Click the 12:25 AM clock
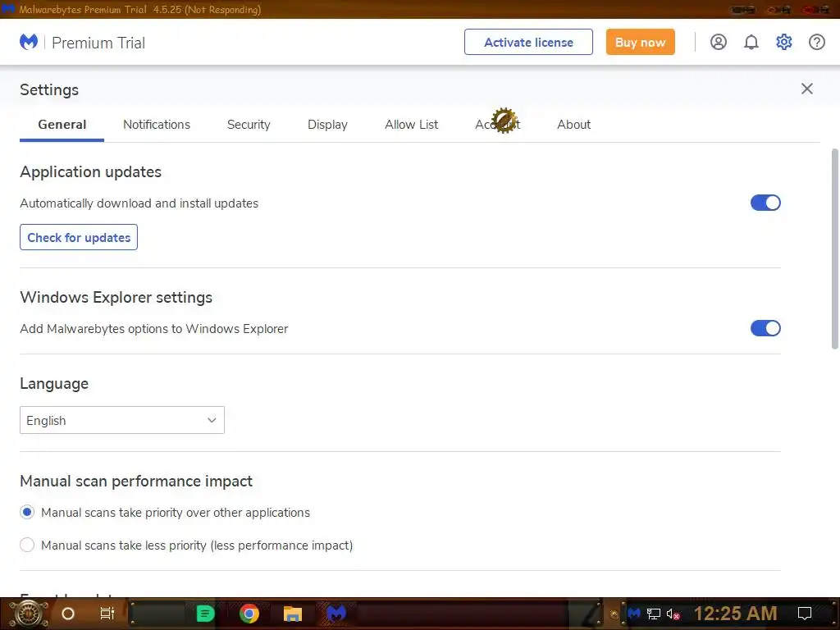 [x=736, y=614]
